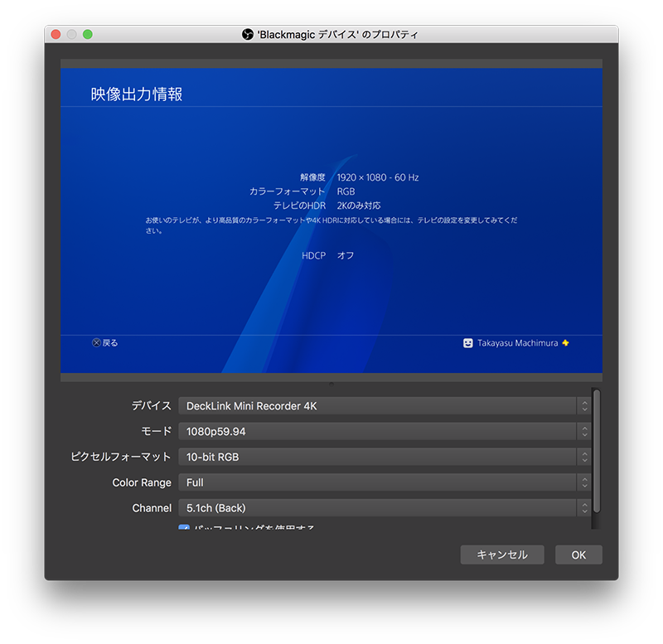Click the green zoom window button
Screen dimensions: 663x644
[88, 34]
